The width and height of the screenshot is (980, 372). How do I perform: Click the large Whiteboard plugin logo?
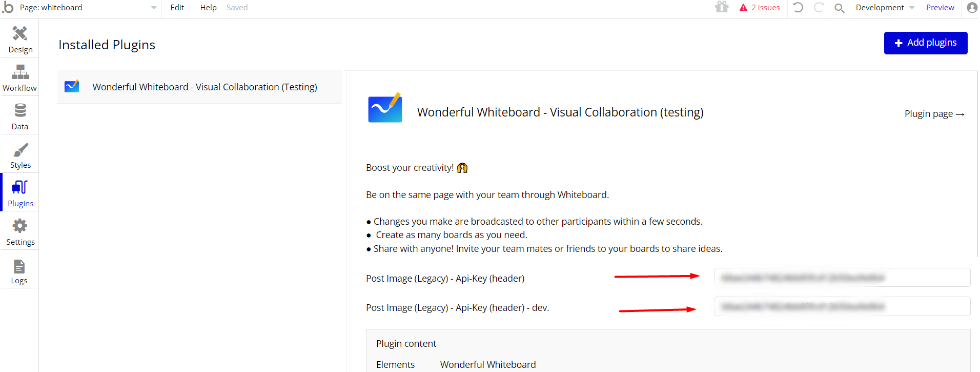[x=385, y=108]
